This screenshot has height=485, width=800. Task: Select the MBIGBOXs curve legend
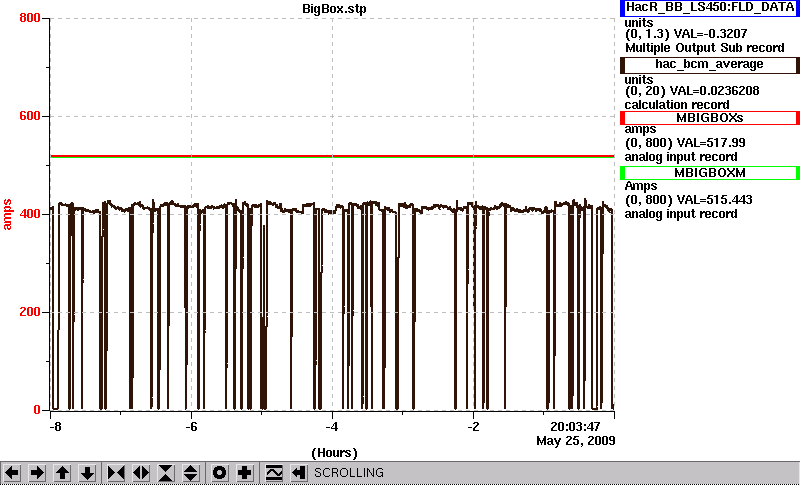tap(710, 118)
